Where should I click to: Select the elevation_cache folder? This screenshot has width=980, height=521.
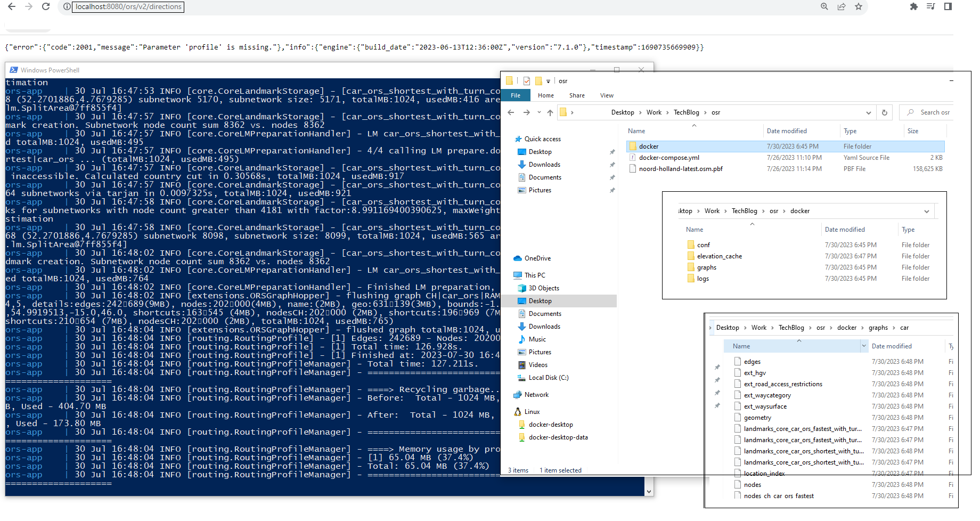click(x=719, y=256)
